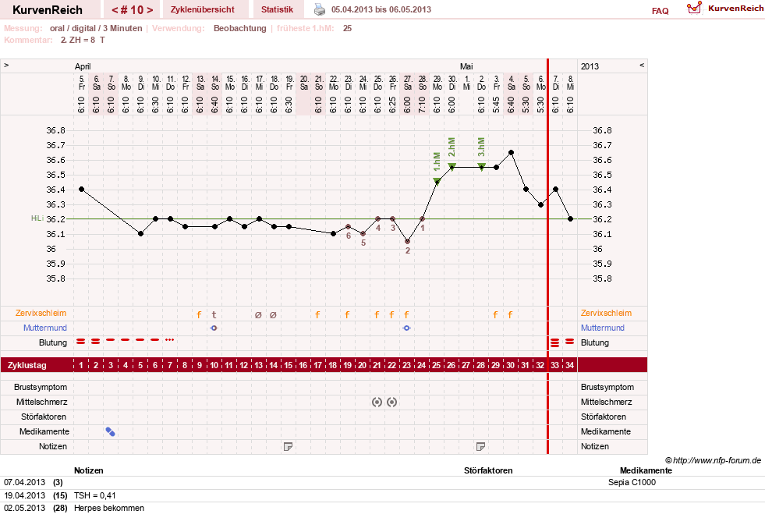This screenshot has width=765, height=532.
Task: Click the cervical mucus 't' on day 10
Action: pyautogui.click(x=214, y=315)
